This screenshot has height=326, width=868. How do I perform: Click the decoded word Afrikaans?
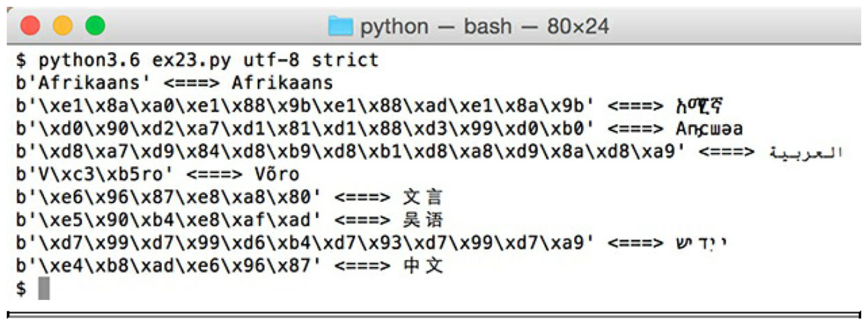(282, 83)
